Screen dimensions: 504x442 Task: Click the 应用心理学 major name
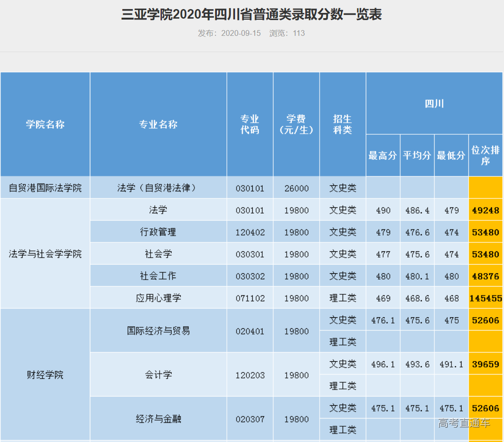(158, 298)
